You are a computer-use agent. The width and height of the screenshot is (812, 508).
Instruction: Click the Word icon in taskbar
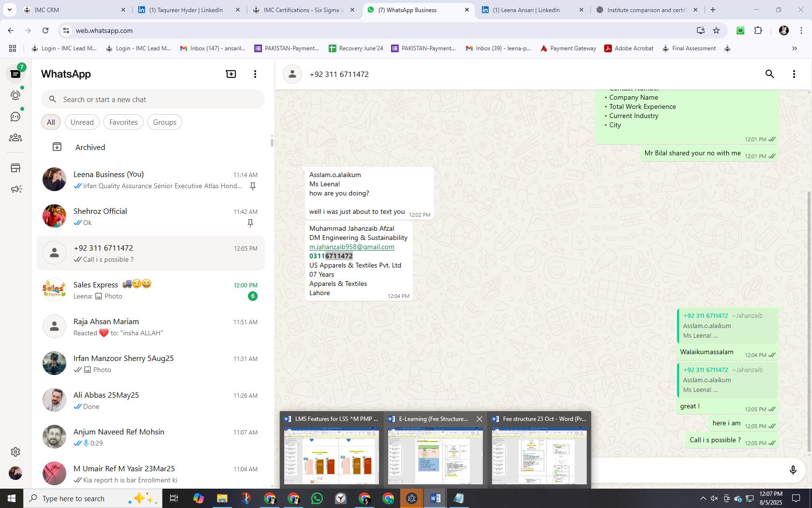tap(435, 498)
